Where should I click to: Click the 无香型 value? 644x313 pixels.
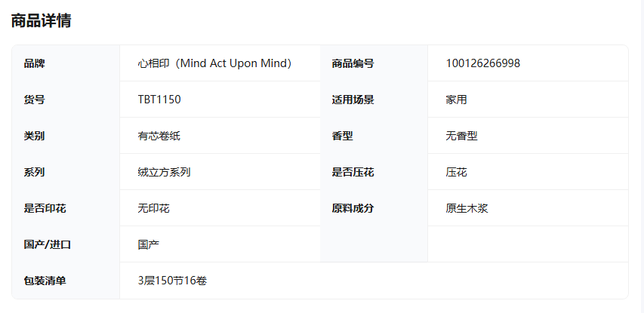[x=461, y=136]
